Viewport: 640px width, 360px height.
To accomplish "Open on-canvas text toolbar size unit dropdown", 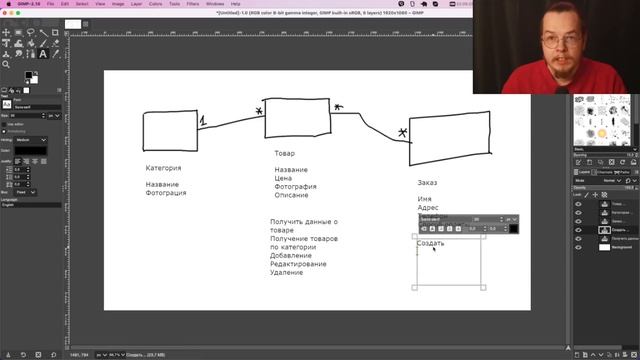I will click(511, 220).
